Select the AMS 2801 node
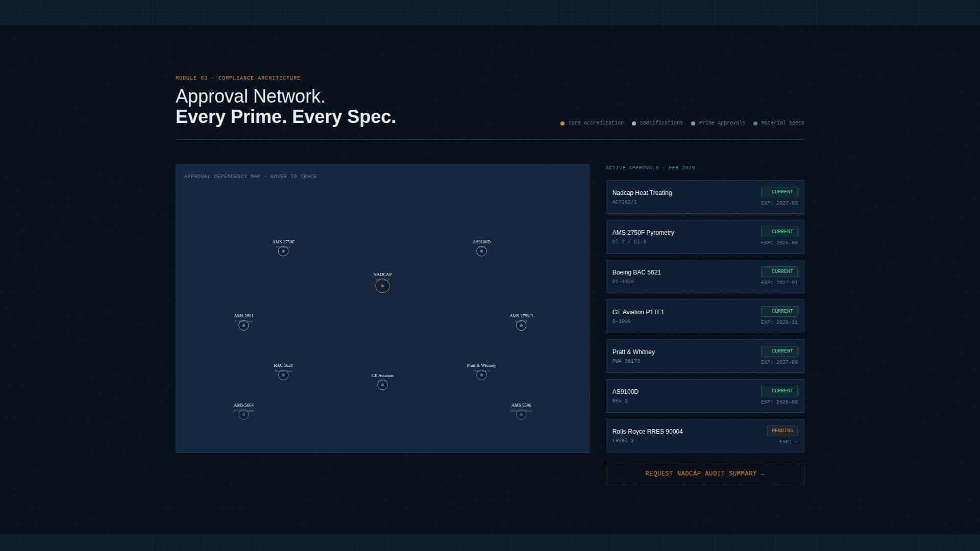 pos(243,325)
